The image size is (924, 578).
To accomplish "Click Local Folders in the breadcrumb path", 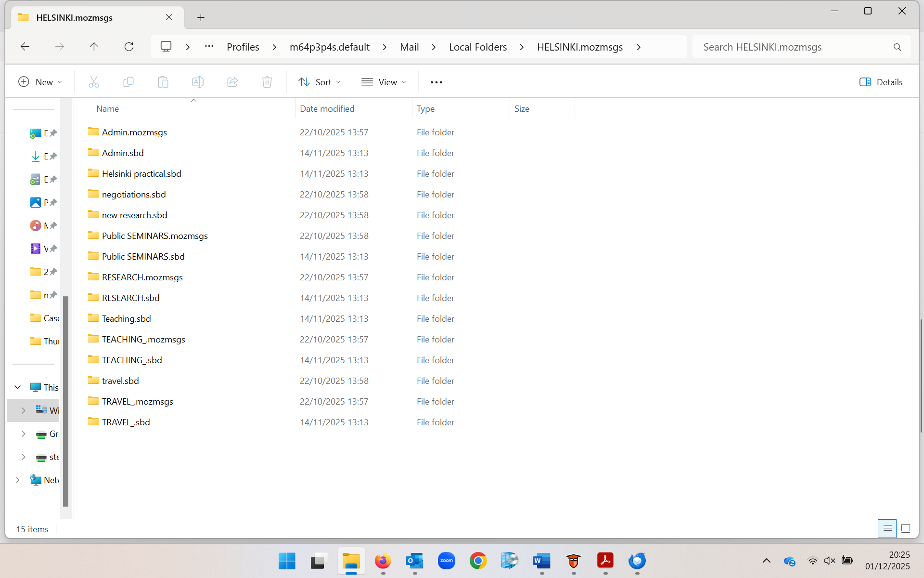I will (x=477, y=47).
